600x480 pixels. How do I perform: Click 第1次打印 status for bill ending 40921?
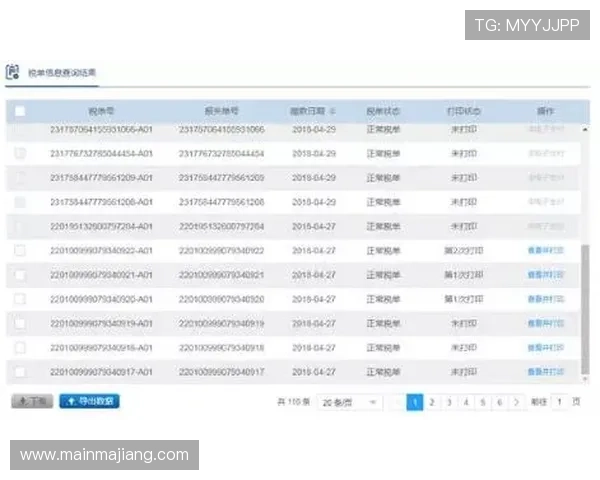coord(464,275)
